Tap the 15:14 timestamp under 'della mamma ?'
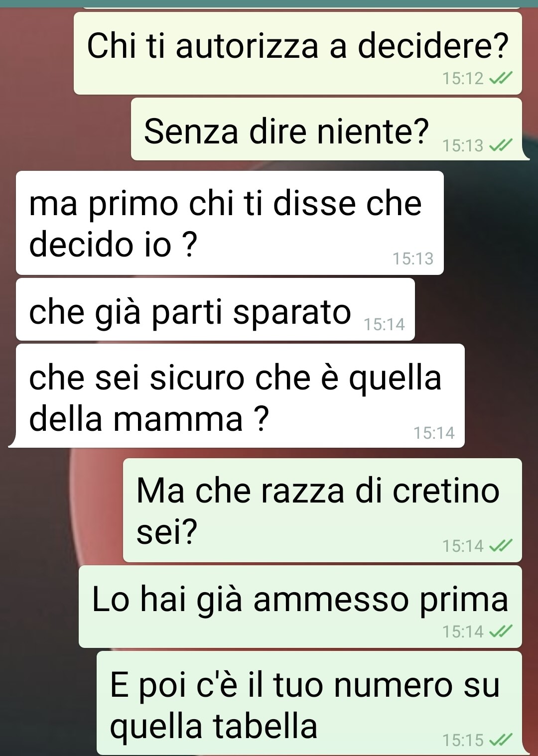Image resolution: width=538 pixels, height=756 pixels. pos(434,433)
